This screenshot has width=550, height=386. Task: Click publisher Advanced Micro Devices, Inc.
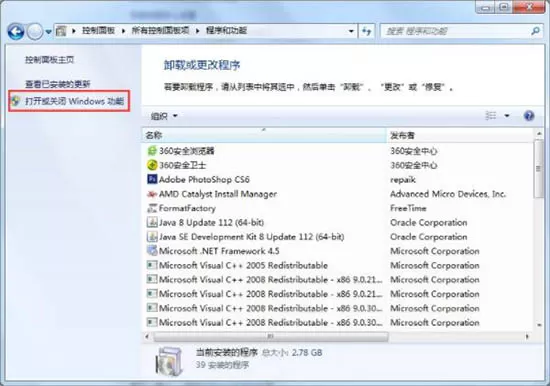click(448, 194)
